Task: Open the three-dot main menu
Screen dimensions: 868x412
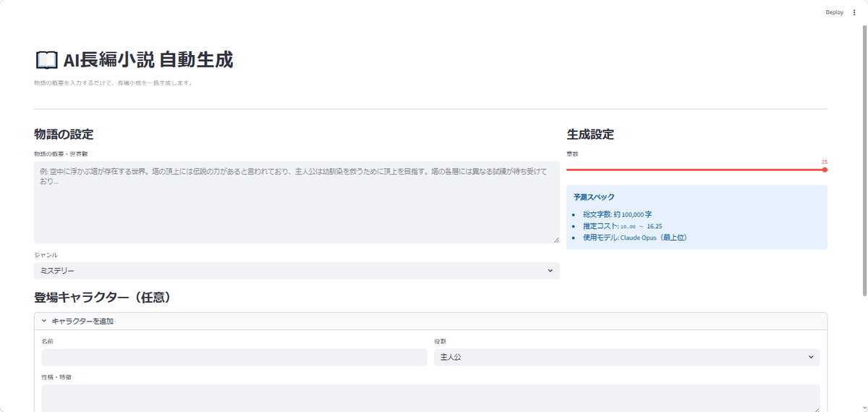Action: [854, 12]
